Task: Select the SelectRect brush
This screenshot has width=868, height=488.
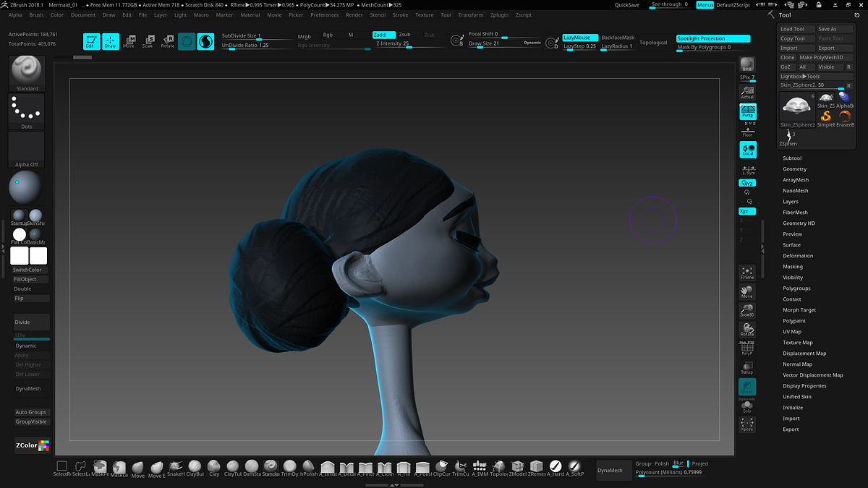Action: pyautogui.click(x=62, y=468)
